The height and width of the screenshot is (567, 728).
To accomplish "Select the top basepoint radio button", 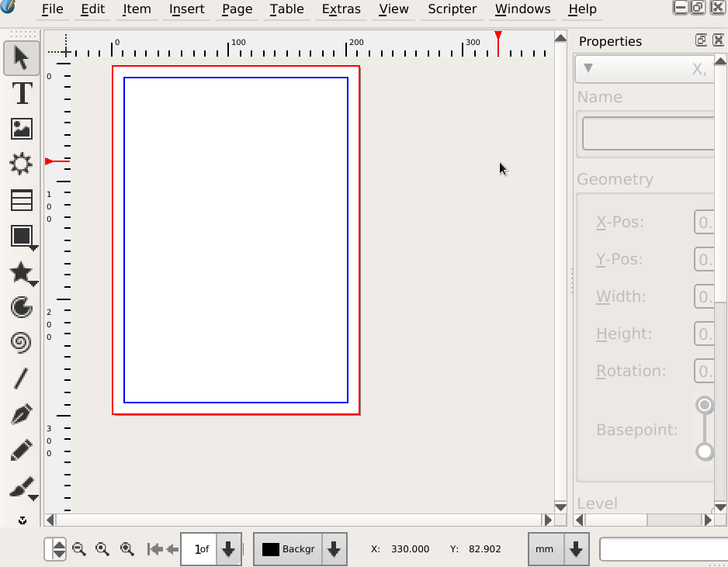I will point(704,405).
